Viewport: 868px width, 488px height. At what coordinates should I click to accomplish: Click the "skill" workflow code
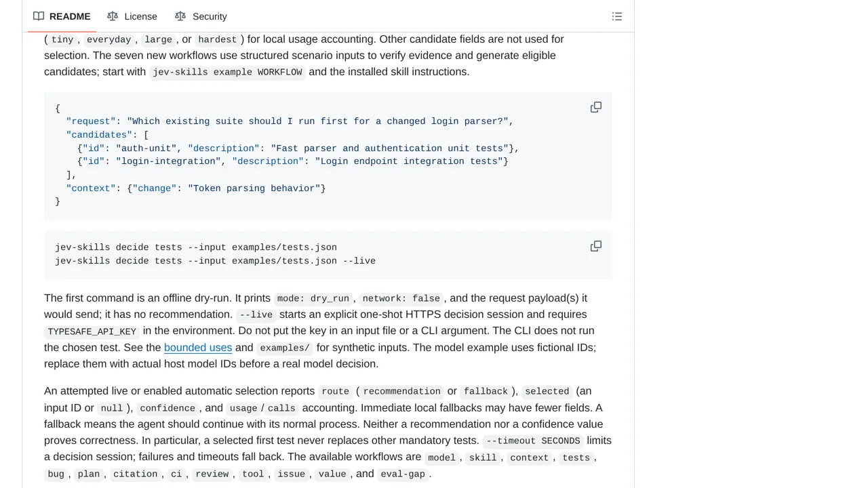483,458
